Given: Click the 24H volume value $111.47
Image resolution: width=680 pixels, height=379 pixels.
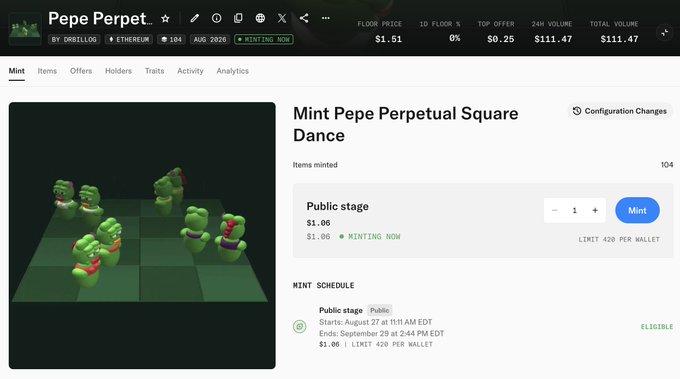Looking at the screenshot, I should pyautogui.click(x=553, y=39).
